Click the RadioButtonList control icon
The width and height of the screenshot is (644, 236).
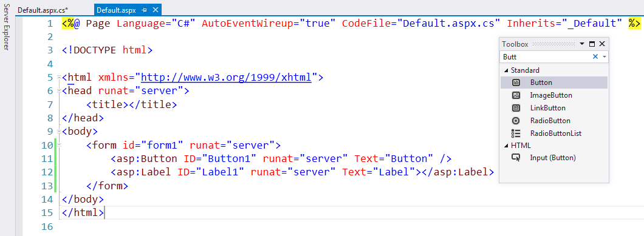point(516,133)
